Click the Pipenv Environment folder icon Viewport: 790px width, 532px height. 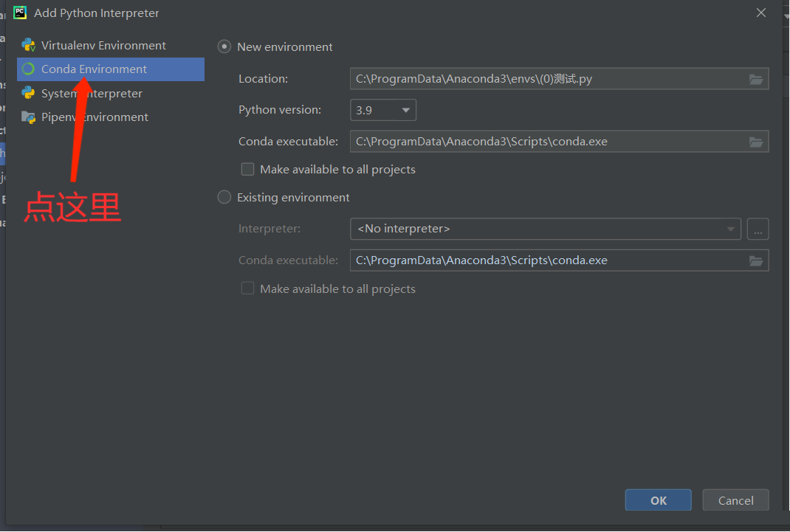[29, 117]
